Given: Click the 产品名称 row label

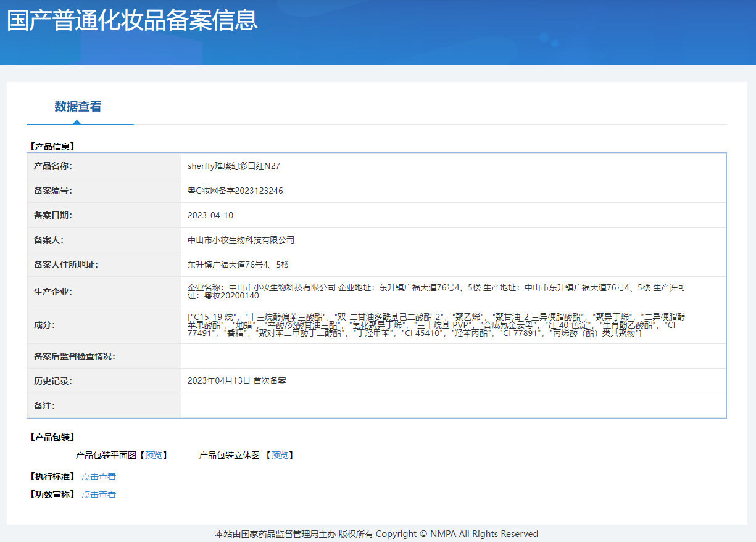Looking at the screenshot, I should tap(53, 166).
